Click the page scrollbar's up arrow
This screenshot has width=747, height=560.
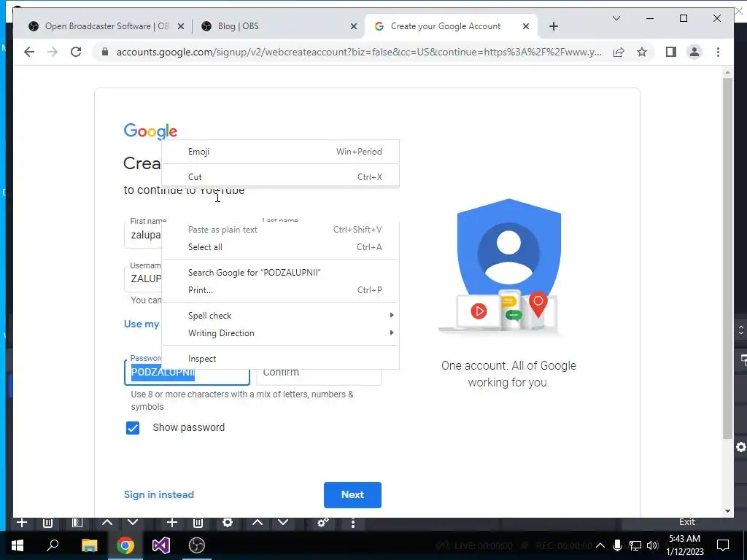pos(727,72)
